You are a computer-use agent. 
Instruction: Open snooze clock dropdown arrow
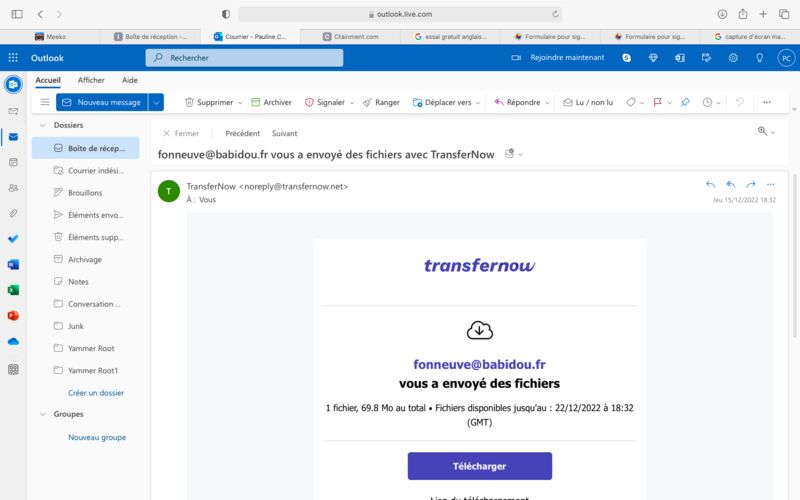(718, 103)
